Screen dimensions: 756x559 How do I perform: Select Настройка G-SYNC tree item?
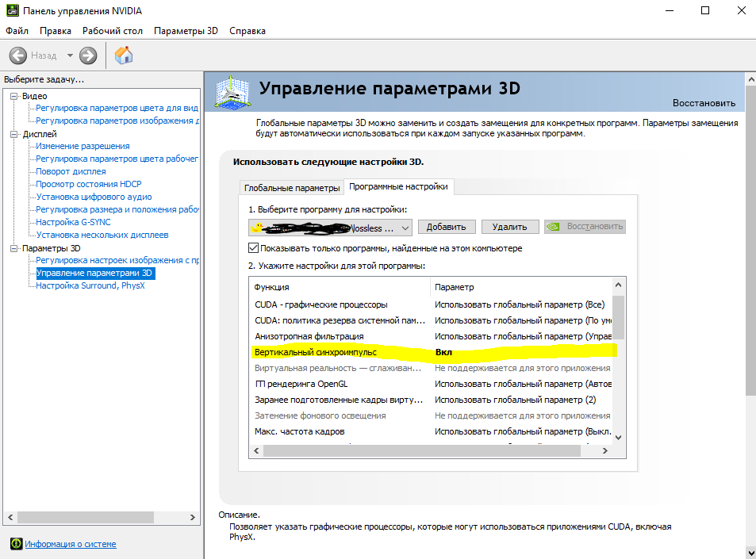[x=73, y=222]
